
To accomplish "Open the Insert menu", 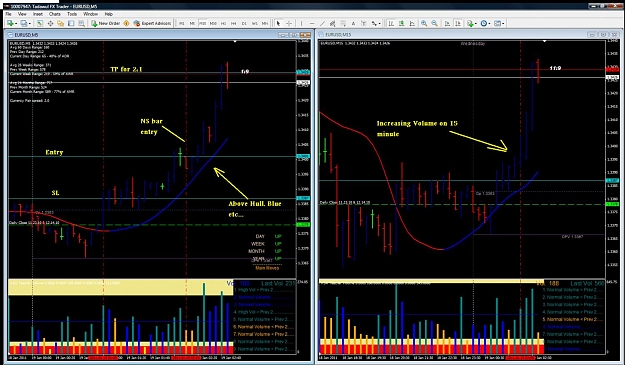I will [38, 14].
